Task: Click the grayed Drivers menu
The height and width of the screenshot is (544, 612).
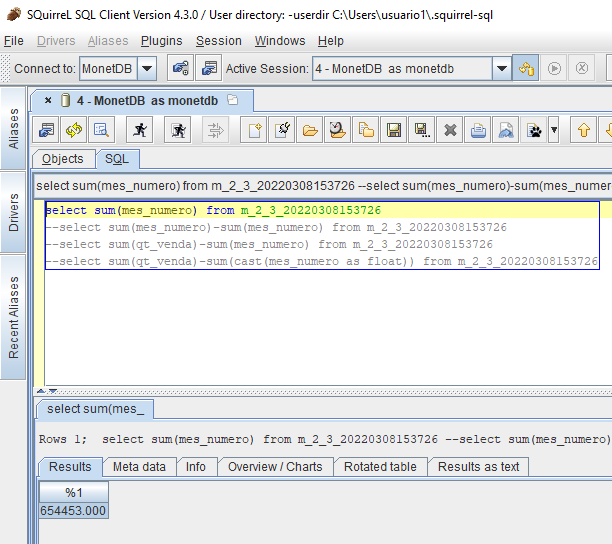Action: click(x=56, y=41)
